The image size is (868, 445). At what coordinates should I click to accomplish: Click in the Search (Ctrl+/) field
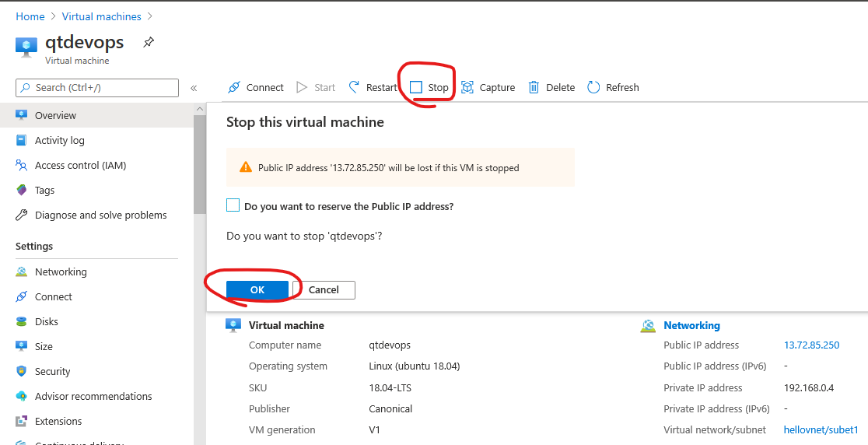click(x=97, y=88)
